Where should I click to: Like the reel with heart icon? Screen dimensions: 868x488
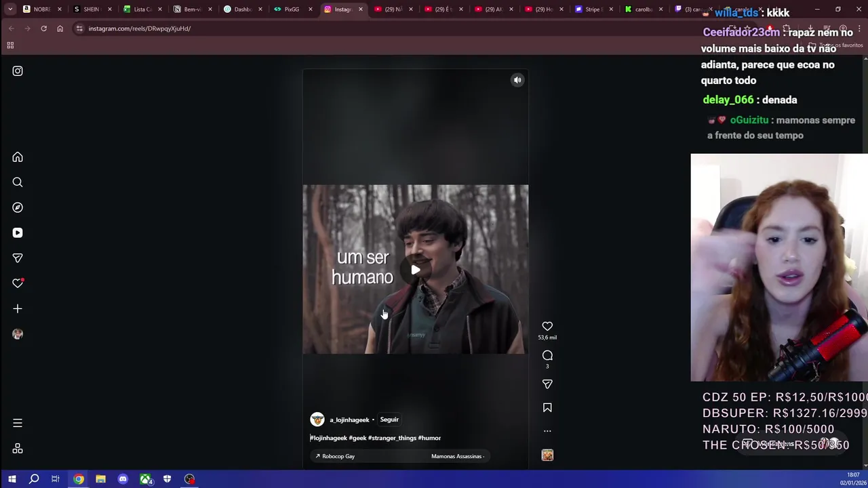tap(547, 327)
